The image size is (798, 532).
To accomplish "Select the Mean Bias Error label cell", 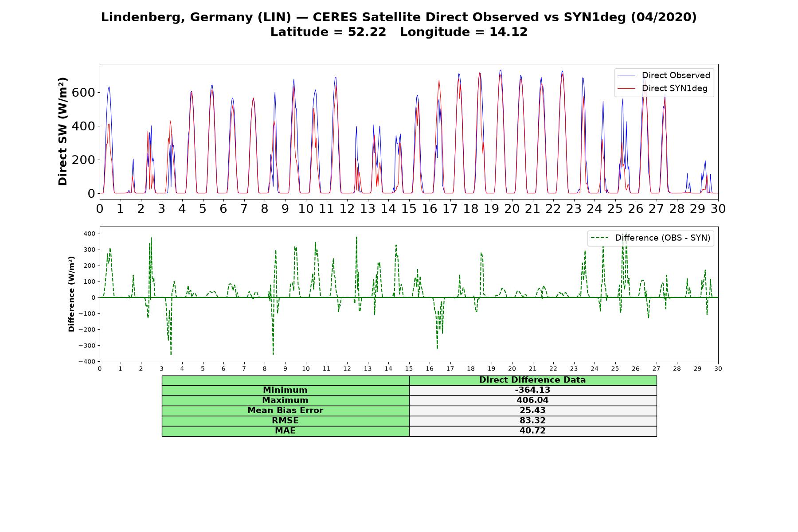I will (285, 411).
